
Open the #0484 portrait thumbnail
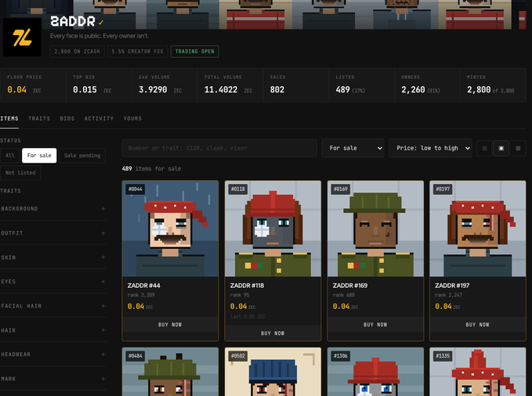coord(170,372)
